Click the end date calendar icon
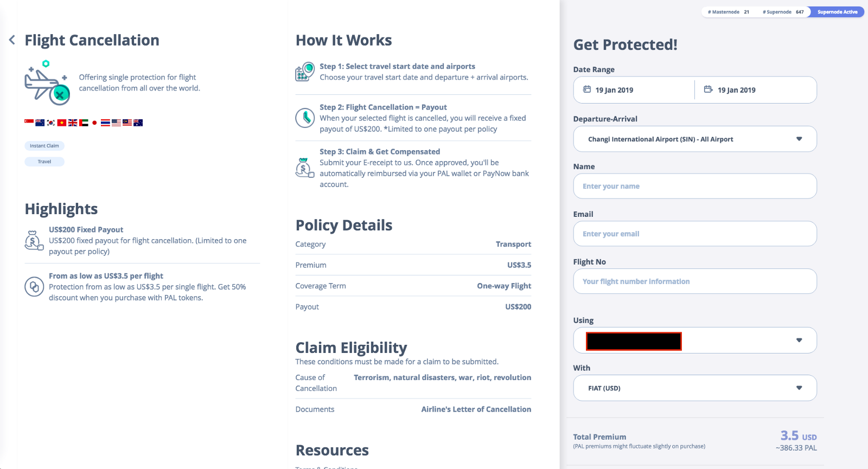 click(x=708, y=89)
